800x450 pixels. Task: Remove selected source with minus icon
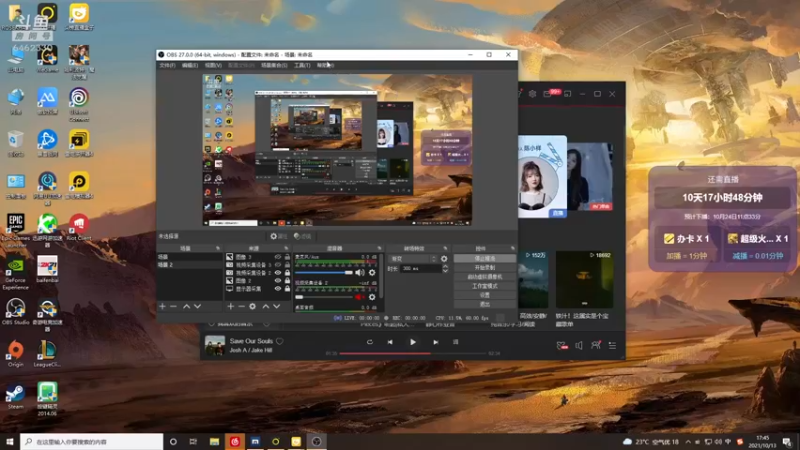[241, 306]
